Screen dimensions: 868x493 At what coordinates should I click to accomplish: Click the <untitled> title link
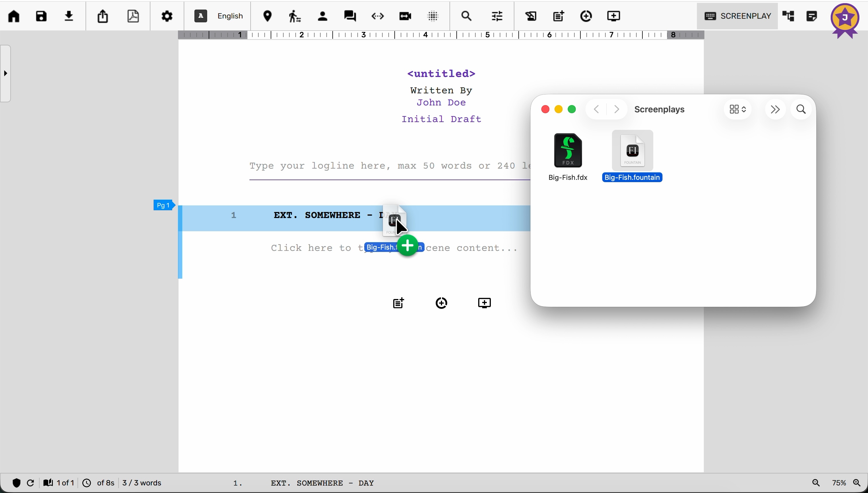pos(441,74)
